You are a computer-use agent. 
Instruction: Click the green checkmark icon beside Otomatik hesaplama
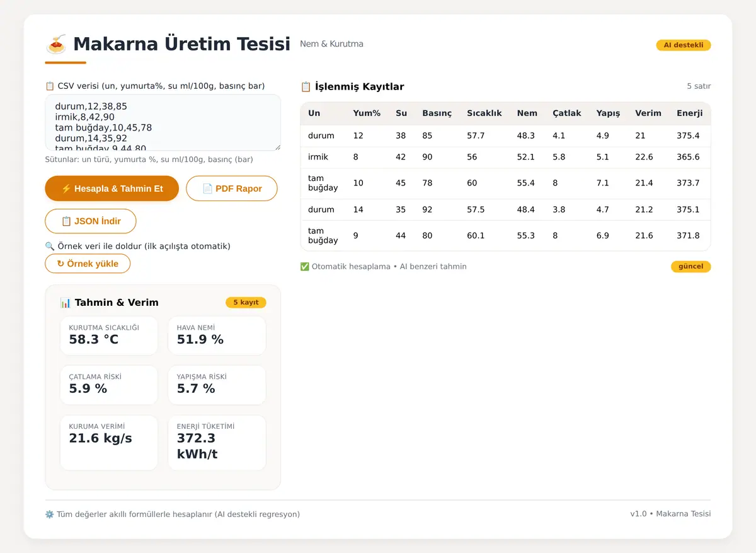coord(304,267)
